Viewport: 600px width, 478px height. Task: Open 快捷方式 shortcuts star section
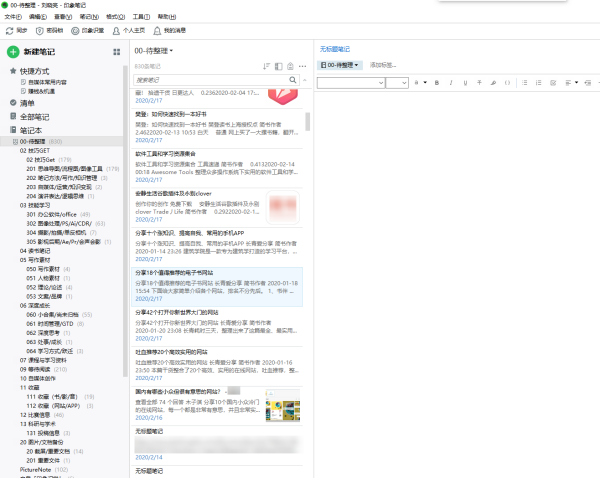tap(30, 71)
